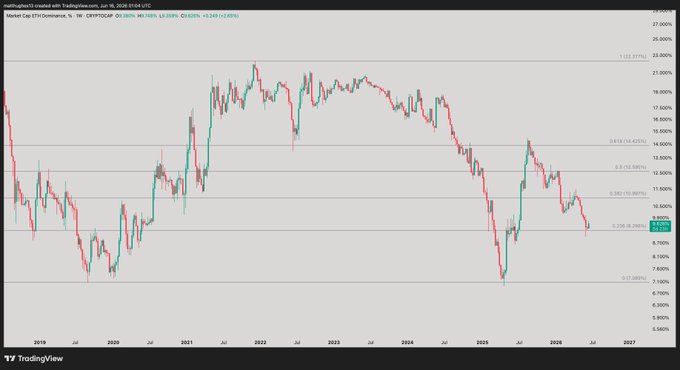Image resolution: width=680 pixels, height=370 pixels.
Task: Click the 10.500% price axis label
Action: click(x=662, y=206)
